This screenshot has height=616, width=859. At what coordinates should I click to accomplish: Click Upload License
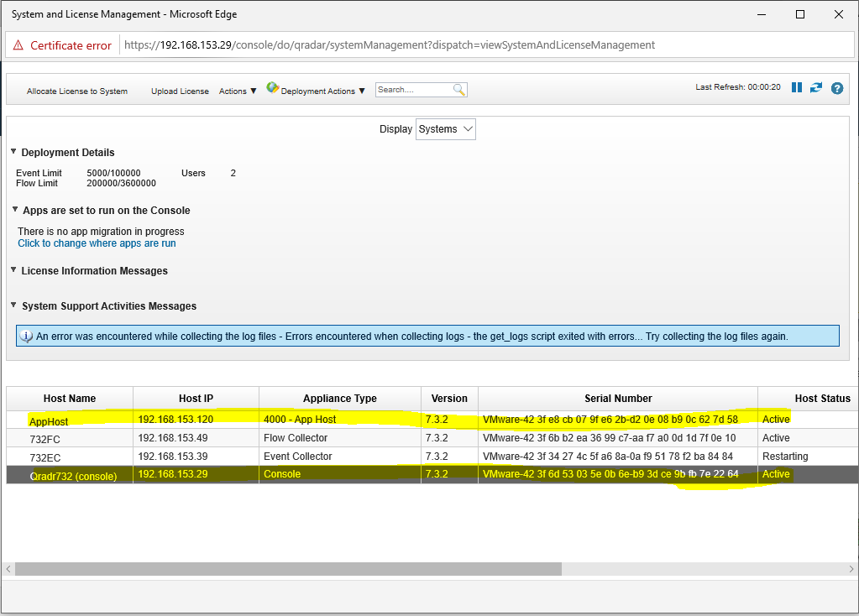coord(180,91)
